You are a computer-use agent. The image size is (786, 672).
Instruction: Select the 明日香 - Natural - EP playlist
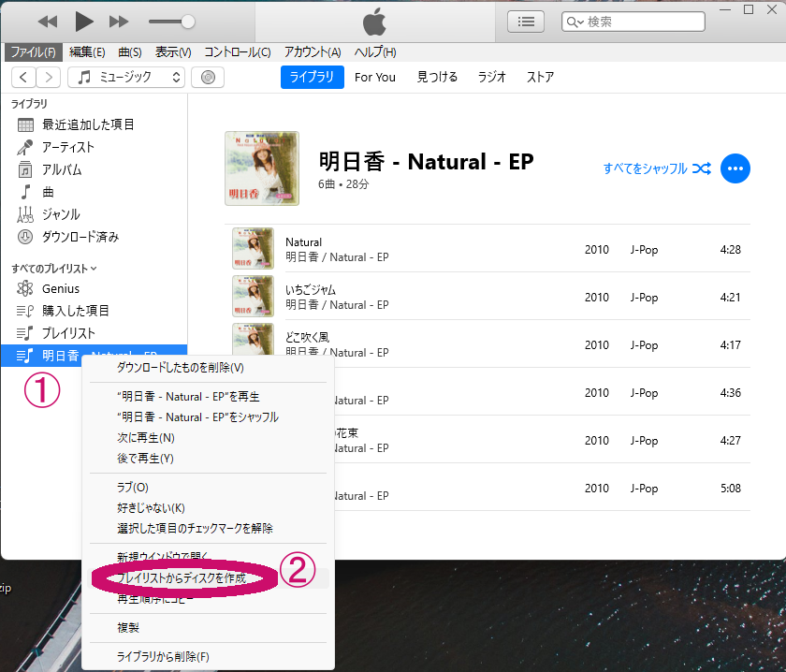(95, 356)
